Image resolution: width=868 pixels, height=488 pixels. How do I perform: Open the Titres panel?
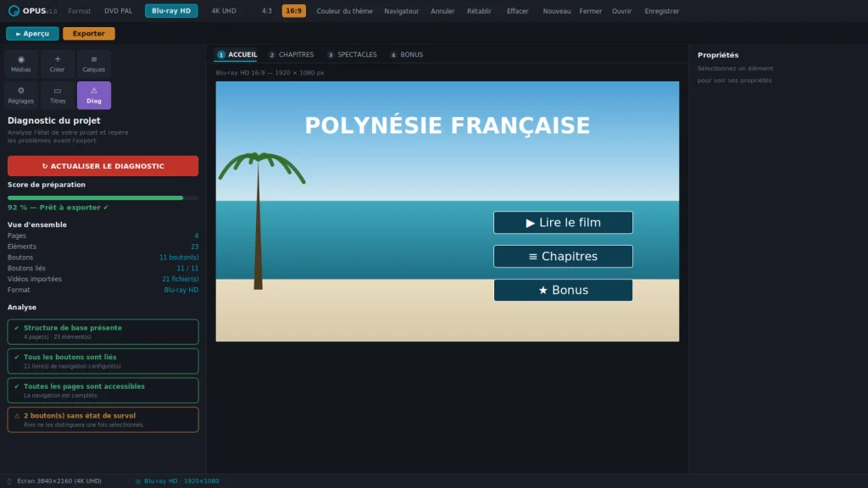[x=57, y=95]
